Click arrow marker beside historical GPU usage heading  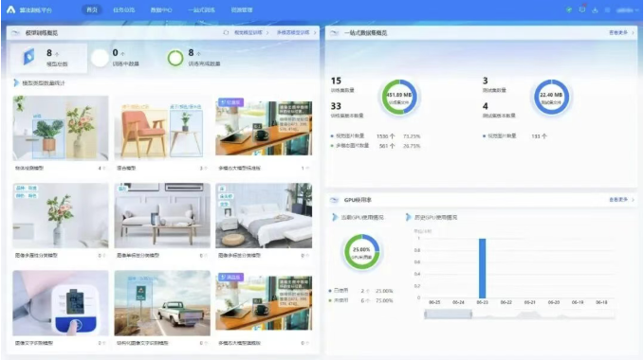[x=408, y=217]
